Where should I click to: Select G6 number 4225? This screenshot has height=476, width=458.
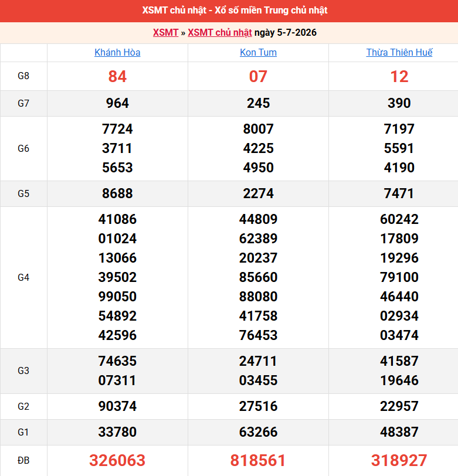(258, 148)
